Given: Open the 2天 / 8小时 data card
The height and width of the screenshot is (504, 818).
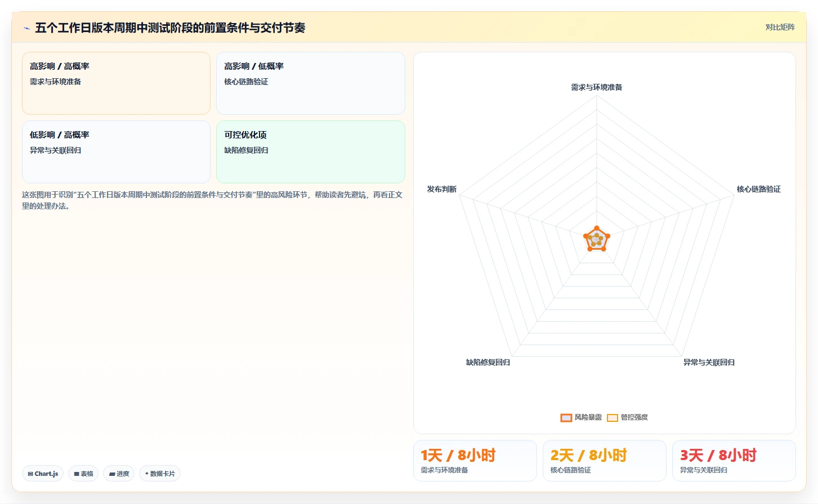Looking at the screenshot, I should 605,461.
